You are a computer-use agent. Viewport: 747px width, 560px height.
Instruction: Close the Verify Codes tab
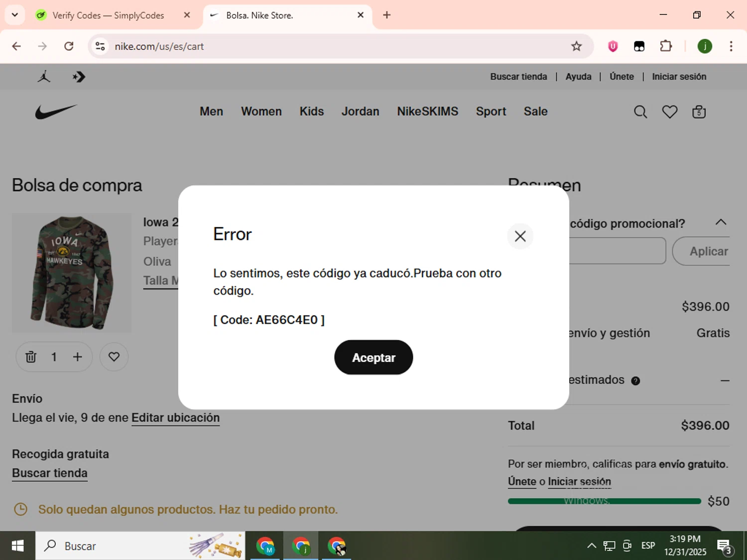pyautogui.click(x=187, y=15)
